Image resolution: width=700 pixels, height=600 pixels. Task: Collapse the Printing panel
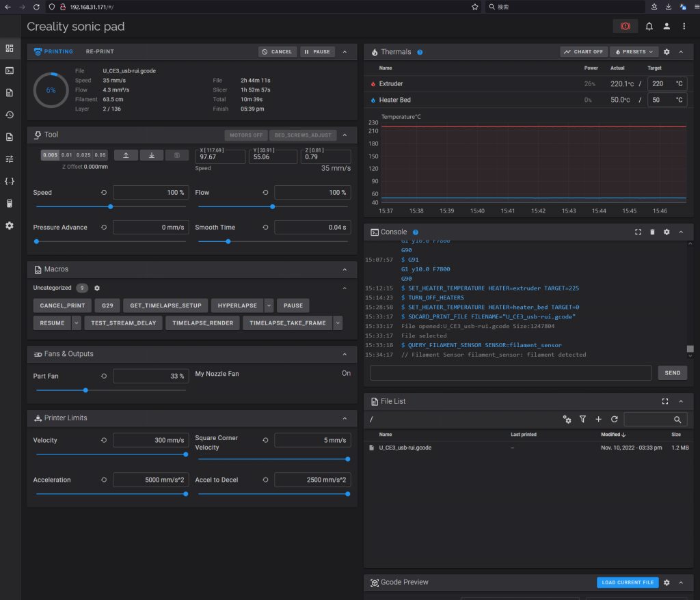tap(345, 52)
